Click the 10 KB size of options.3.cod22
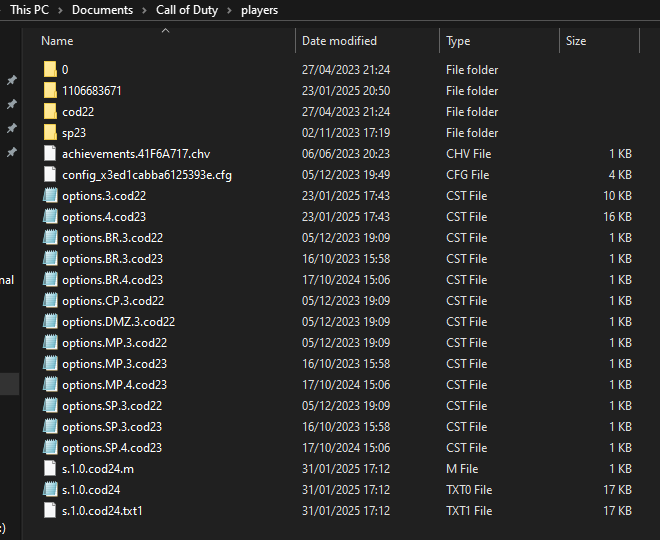The image size is (660, 540). [617, 196]
